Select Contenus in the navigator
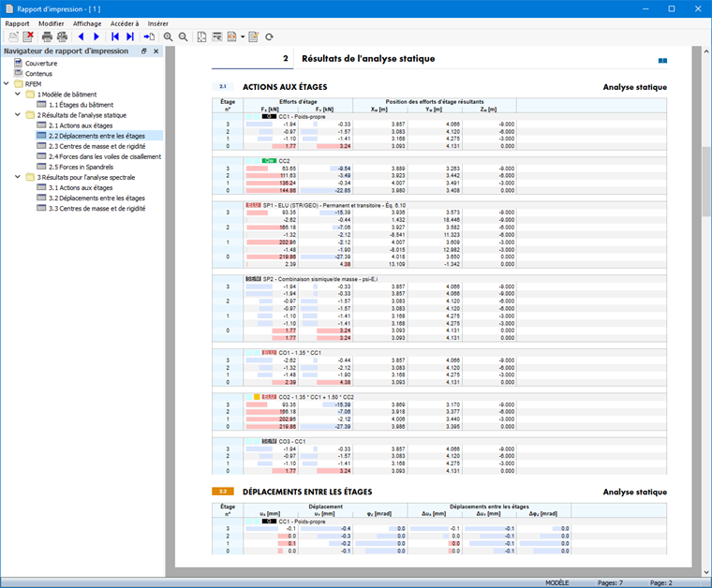 (x=38, y=73)
